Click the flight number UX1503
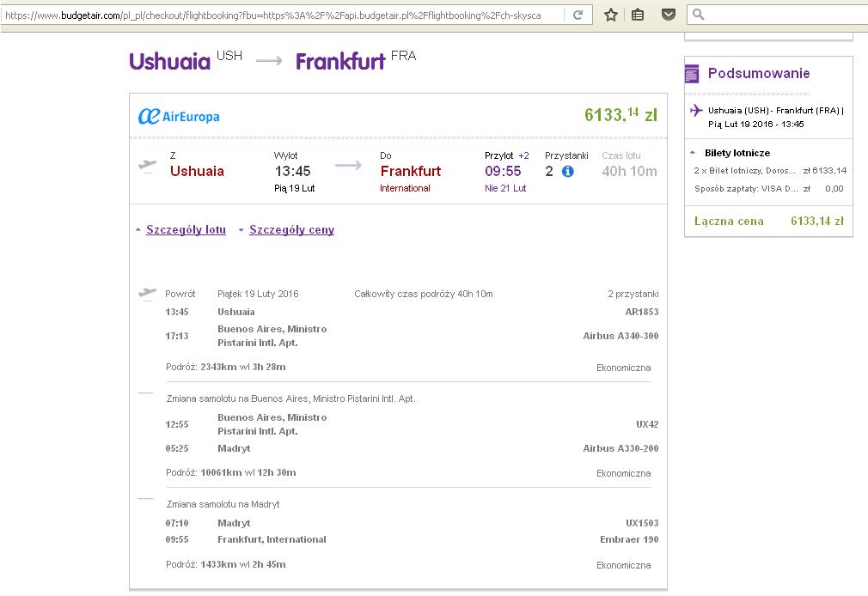The height and width of the screenshot is (596, 868). click(642, 523)
